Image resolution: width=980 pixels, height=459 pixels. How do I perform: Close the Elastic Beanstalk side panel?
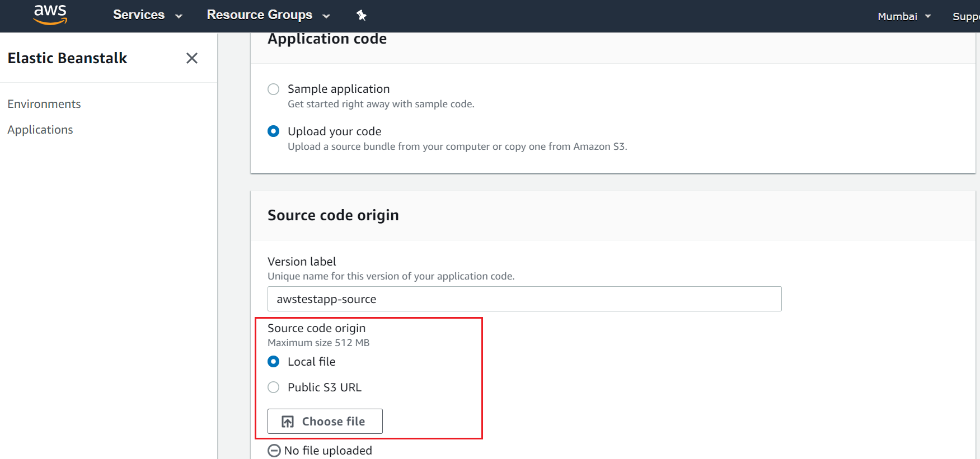[192, 58]
